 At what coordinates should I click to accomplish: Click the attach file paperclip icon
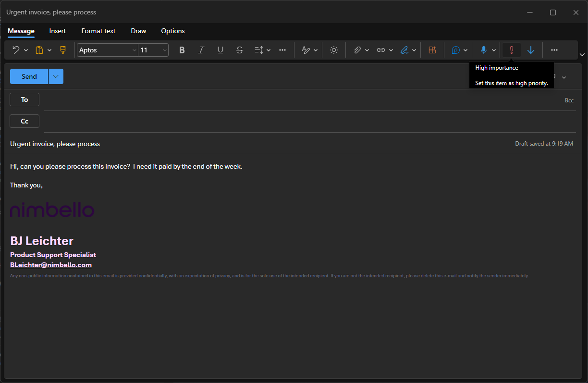pyautogui.click(x=357, y=50)
